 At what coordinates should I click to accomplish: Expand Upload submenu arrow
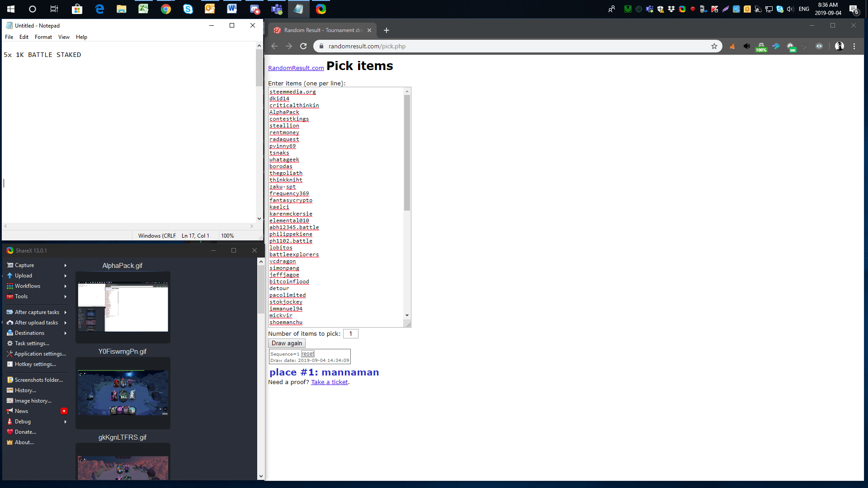pos(66,276)
